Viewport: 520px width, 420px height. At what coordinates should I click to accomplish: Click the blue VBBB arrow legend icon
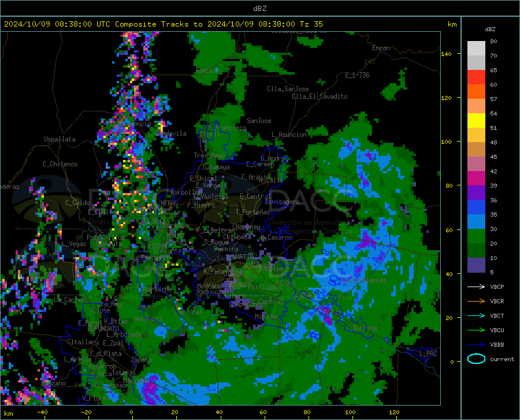pos(476,344)
